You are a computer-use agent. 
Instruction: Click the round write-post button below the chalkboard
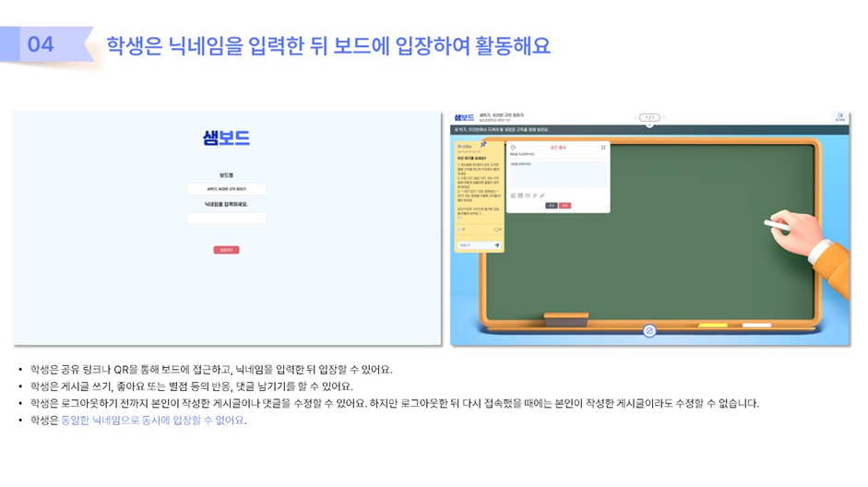[x=649, y=331]
